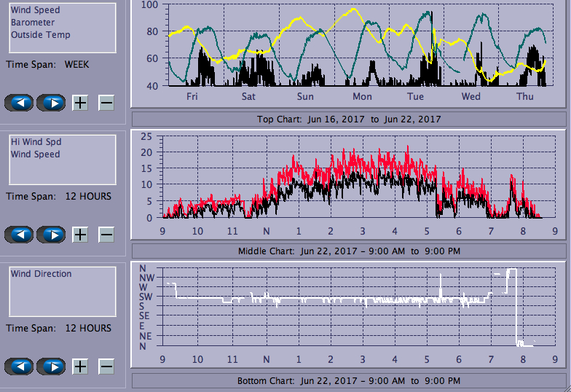This screenshot has width=571, height=392.
Task: Increase time span on middle chart
Action: (80, 235)
